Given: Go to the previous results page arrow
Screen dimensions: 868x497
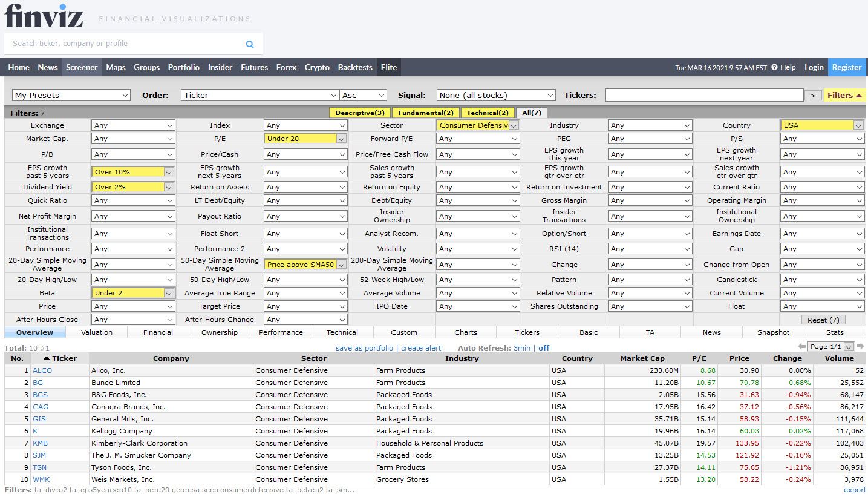Looking at the screenshot, I should click(802, 347).
